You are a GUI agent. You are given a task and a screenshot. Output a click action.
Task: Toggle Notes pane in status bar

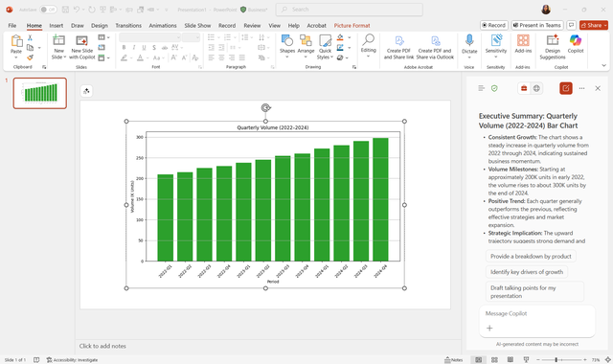click(x=453, y=360)
